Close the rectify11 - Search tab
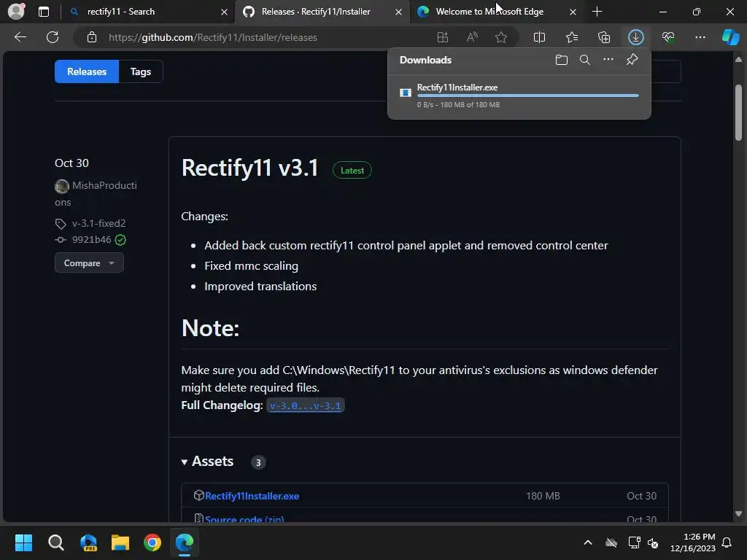 224,12
